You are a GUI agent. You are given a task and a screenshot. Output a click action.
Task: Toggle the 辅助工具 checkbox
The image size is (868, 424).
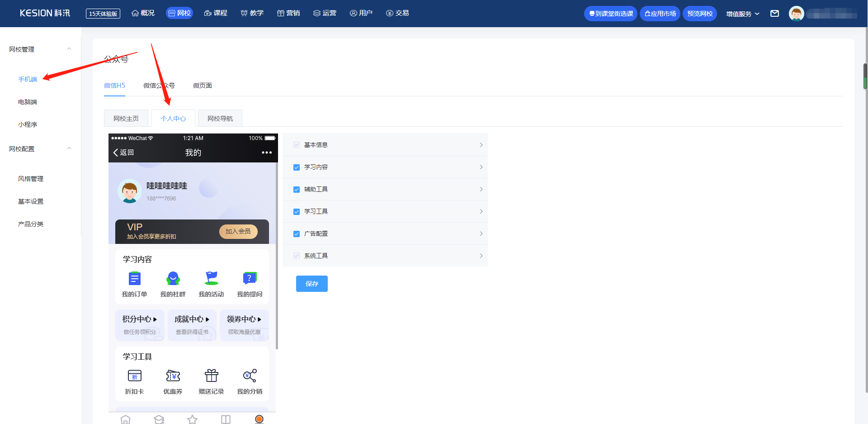tap(297, 190)
